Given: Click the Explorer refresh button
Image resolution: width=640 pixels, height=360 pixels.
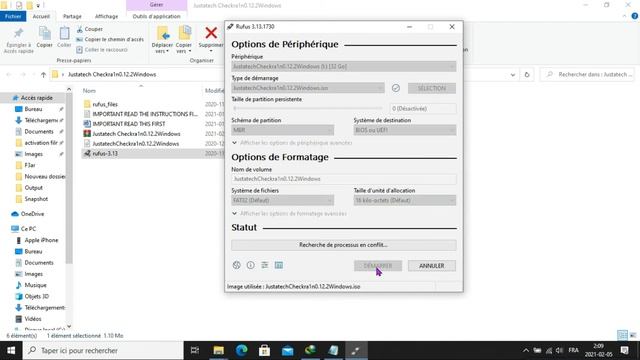Looking at the screenshot, I should pyautogui.click(x=527, y=75).
